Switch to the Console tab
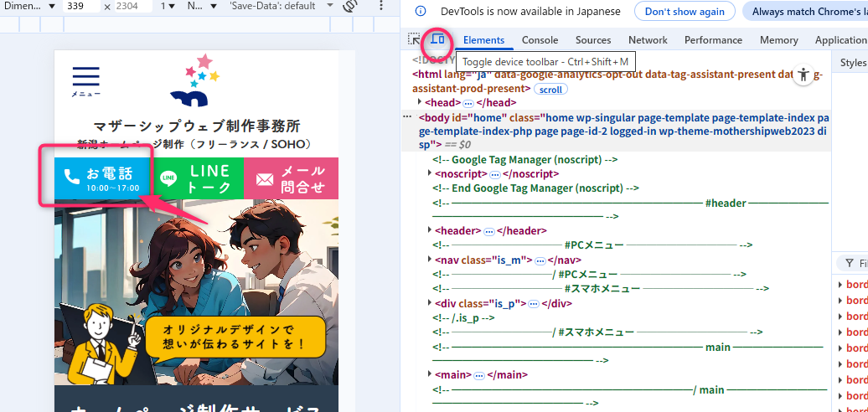Viewport: 868px width, 412px height. (x=540, y=40)
